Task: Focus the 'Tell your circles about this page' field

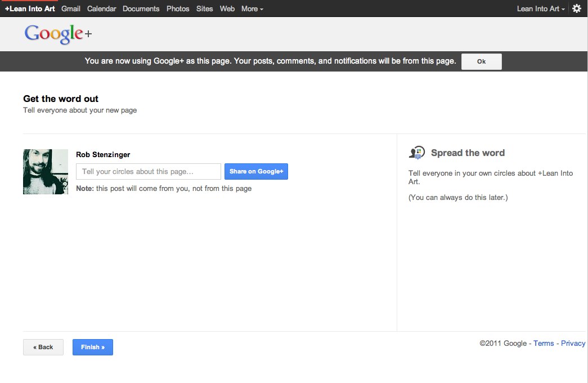Action: click(149, 171)
